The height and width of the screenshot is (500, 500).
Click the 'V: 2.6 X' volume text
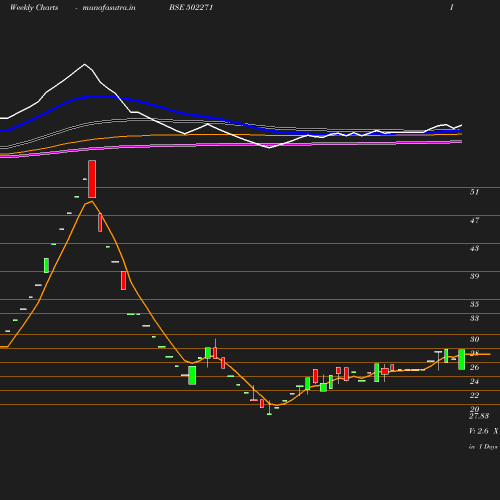[x=484, y=431]
